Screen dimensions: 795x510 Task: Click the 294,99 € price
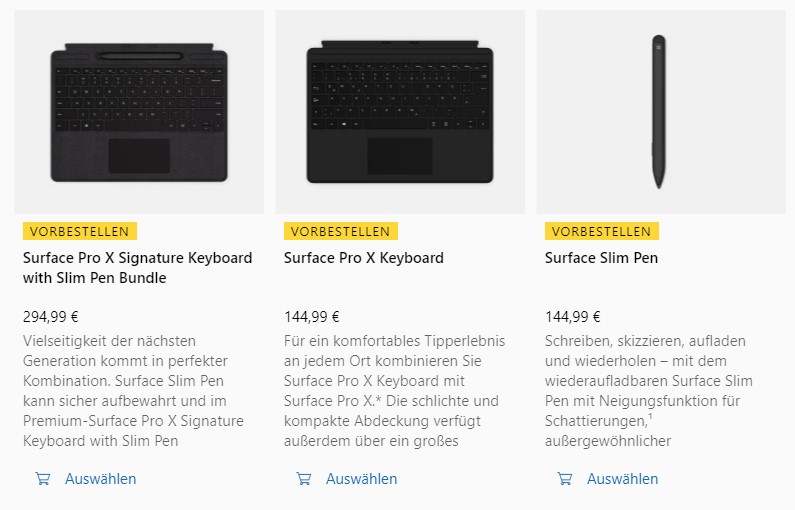[51, 317]
